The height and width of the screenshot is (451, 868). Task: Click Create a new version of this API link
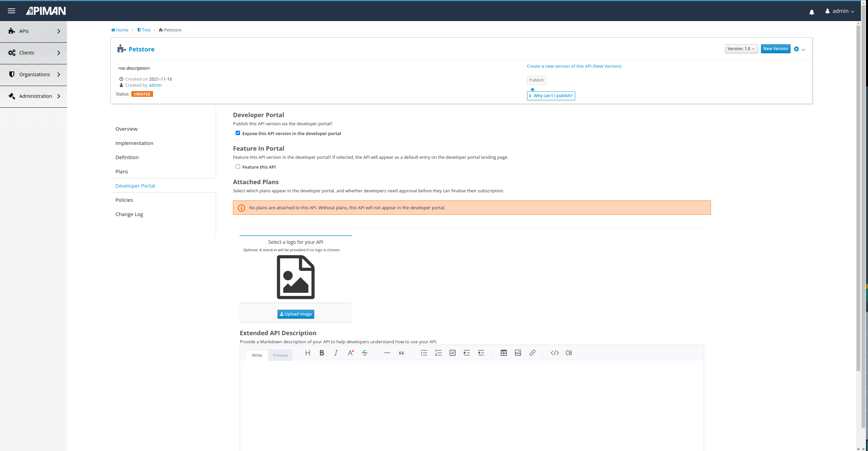574,66
